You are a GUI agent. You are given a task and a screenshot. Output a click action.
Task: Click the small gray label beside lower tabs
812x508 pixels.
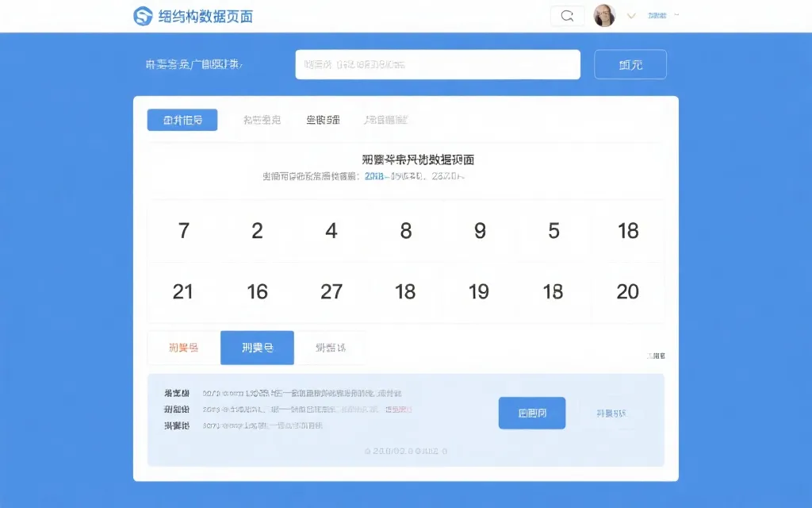point(655,356)
